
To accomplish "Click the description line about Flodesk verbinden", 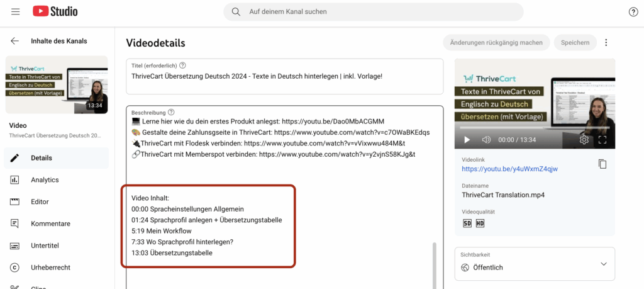I will (x=269, y=144).
